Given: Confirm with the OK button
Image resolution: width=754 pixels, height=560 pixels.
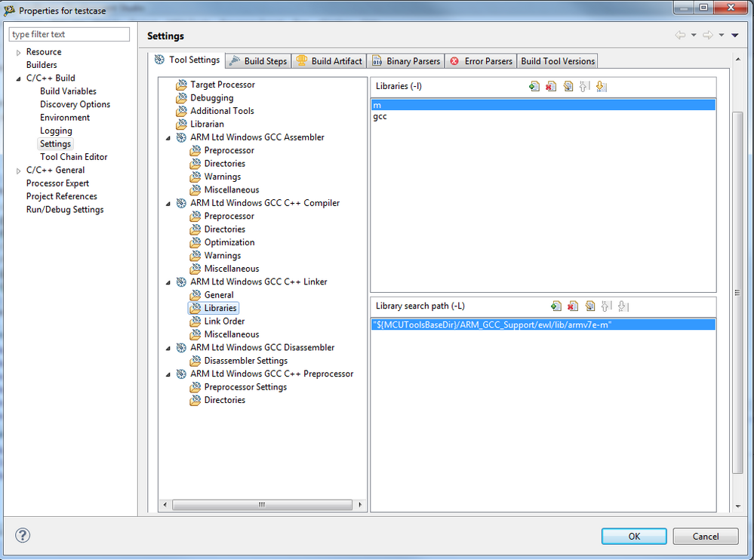Looking at the screenshot, I should point(634,536).
